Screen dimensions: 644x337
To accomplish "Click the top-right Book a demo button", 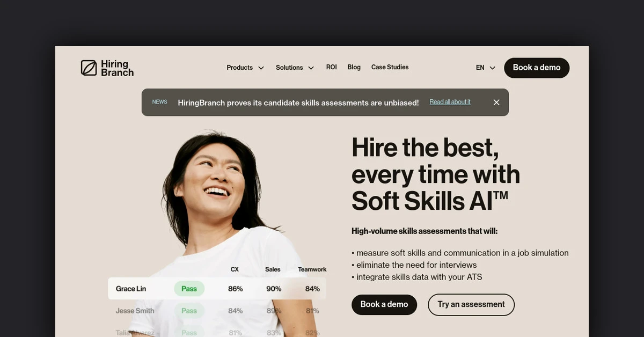I will point(537,68).
